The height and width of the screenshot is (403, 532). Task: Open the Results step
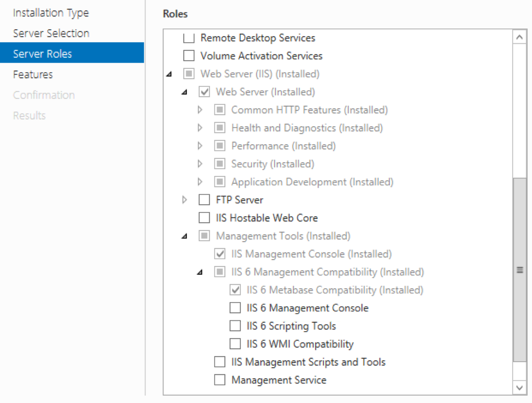tap(29, 116)
